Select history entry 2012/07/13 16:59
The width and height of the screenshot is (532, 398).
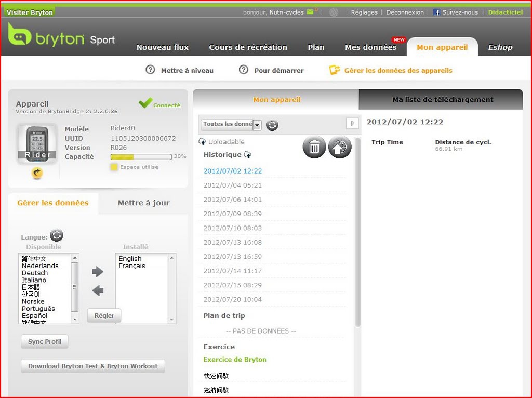coord(232,257)
